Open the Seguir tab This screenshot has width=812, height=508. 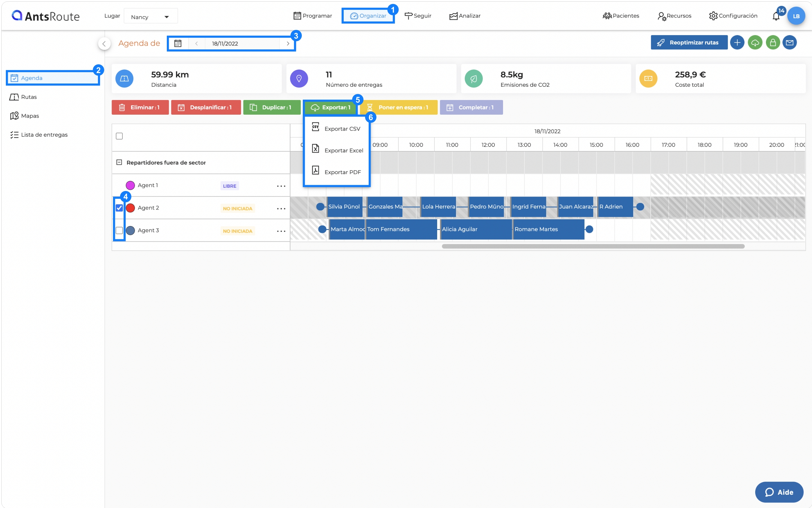(x=418, y=16)
